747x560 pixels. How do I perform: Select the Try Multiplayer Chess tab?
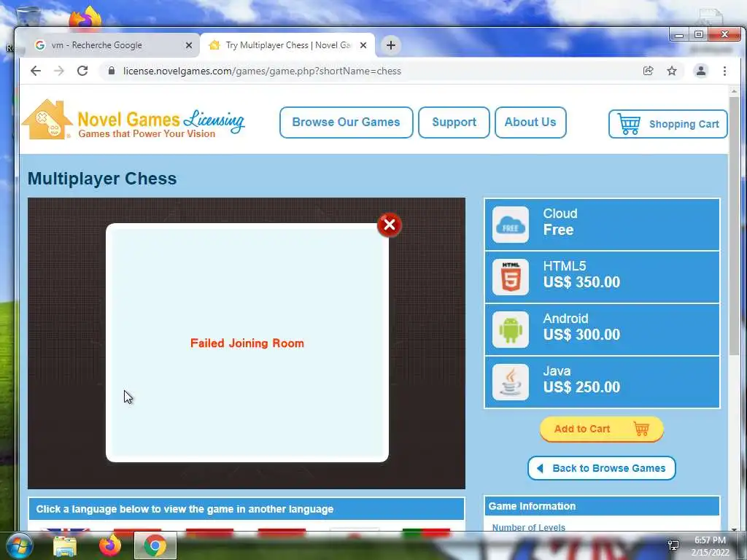(287, 45)
